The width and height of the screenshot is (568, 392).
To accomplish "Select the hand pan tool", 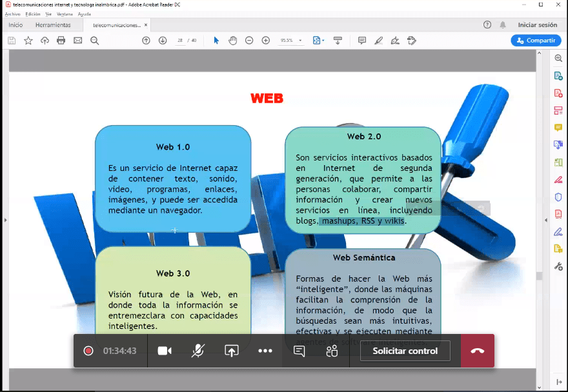I will coord(232,40).
